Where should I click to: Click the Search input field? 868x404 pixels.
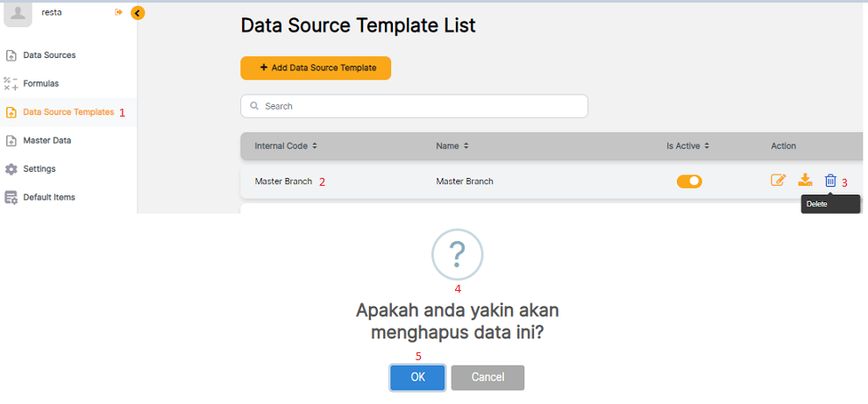point(414,106)
